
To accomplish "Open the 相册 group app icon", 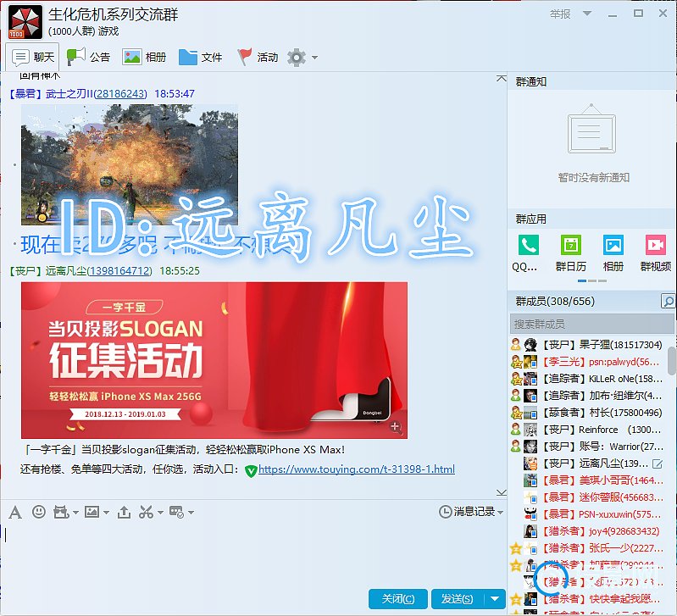I will point(613,245).
